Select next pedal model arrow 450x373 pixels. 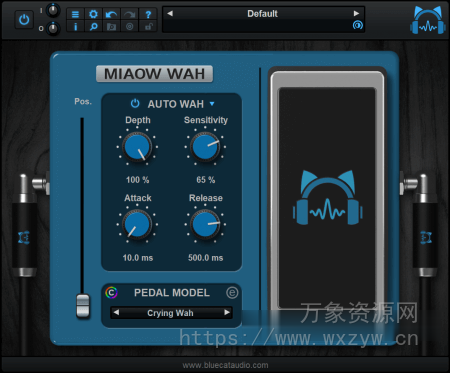point(227,313)
